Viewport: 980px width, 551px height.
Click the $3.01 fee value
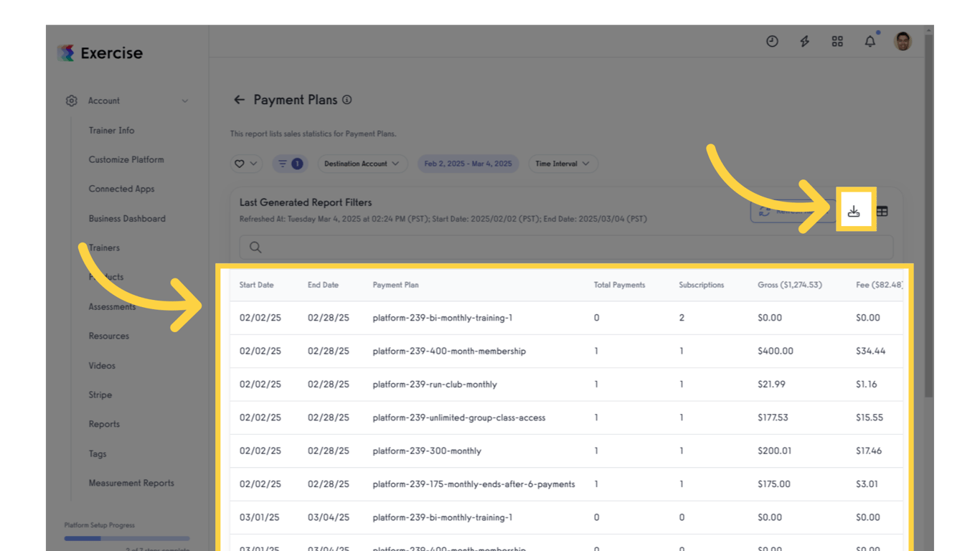click(x=867, y=484)
